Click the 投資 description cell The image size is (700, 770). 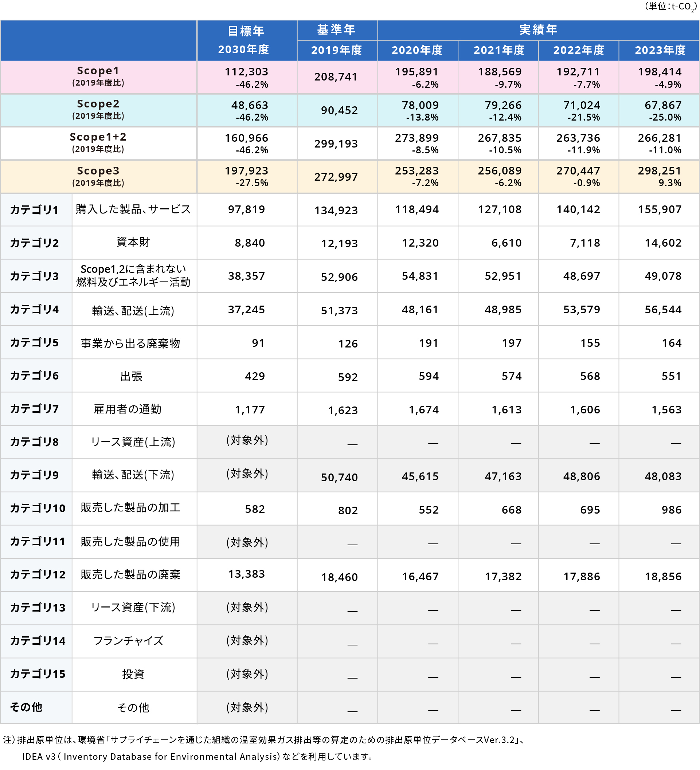pos(133,675)
